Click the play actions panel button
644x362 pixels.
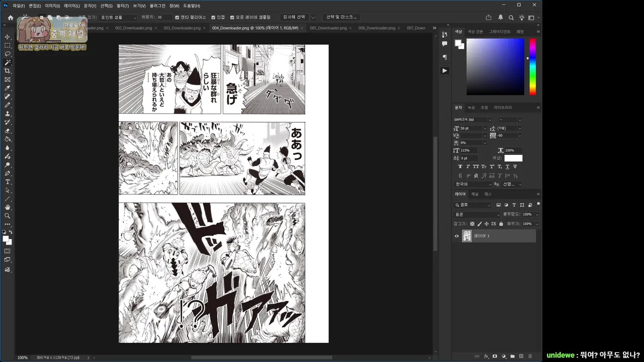(x=444, y=71)
